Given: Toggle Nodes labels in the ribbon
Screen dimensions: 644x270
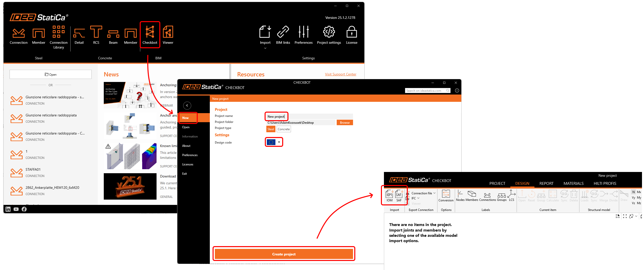Looking at the screenshot, I should (x=460, y=196).
